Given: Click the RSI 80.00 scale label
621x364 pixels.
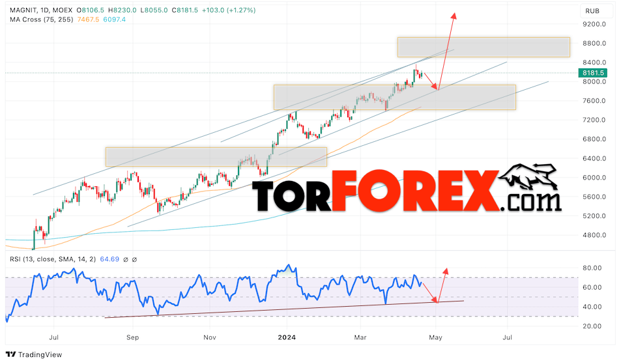Looking at the screenshot, I should point(592,268).
